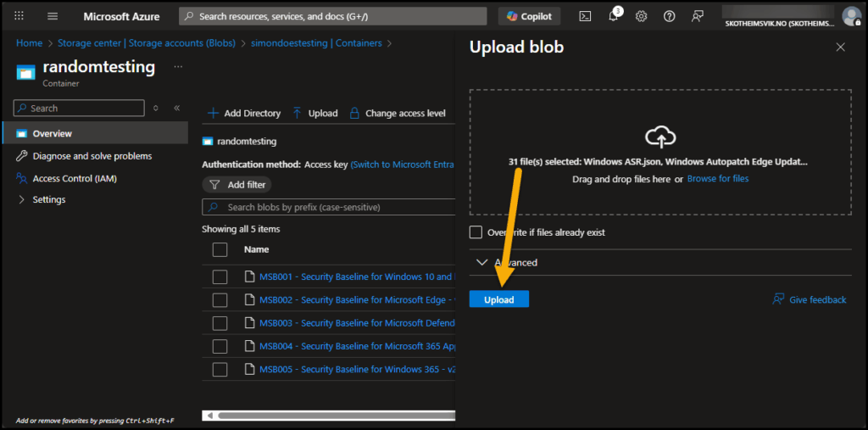Launch Cloud Shell from the top bar

(585, 16)
